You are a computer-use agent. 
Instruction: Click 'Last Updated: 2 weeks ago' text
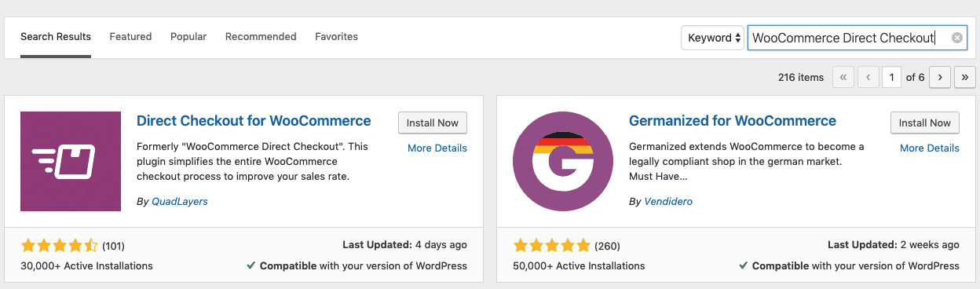(x=894, y=244)
